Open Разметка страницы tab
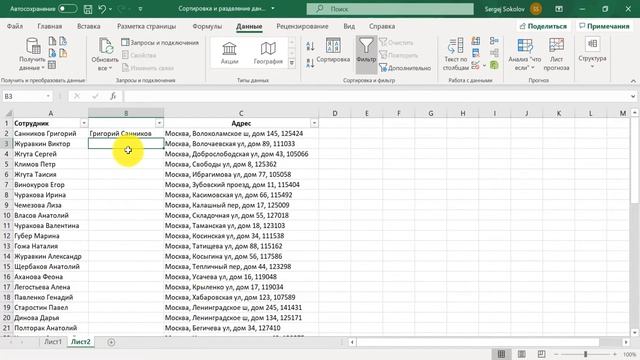 (147, 26)
